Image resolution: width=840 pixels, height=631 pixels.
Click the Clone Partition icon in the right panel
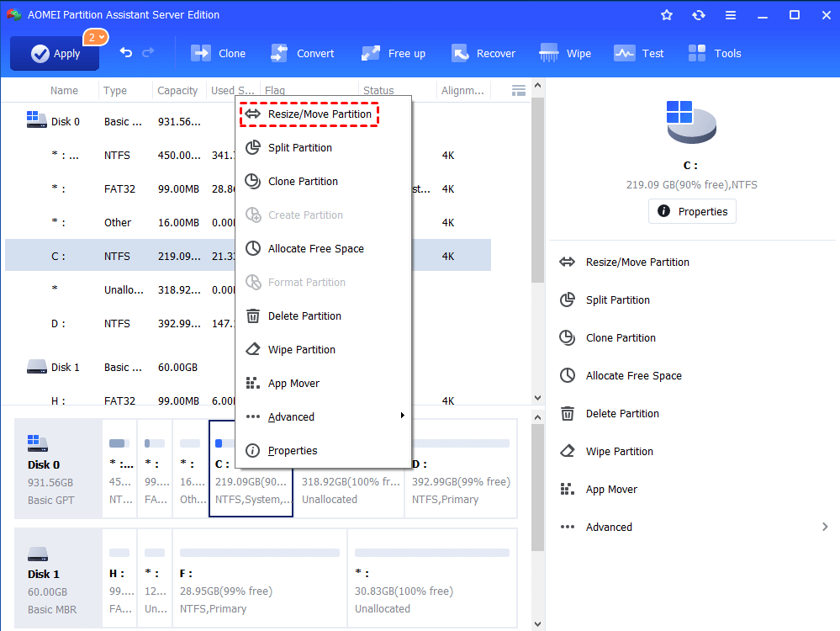pos(568,337)
